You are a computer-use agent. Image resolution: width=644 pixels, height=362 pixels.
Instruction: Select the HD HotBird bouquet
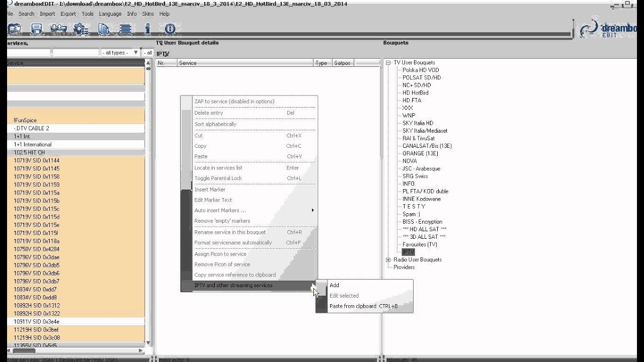416,93
